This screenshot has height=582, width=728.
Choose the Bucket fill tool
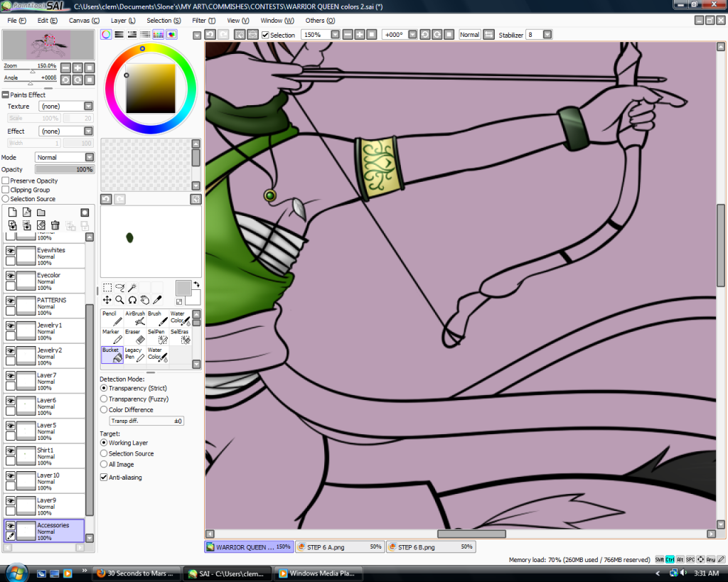(x=112, y=355)
